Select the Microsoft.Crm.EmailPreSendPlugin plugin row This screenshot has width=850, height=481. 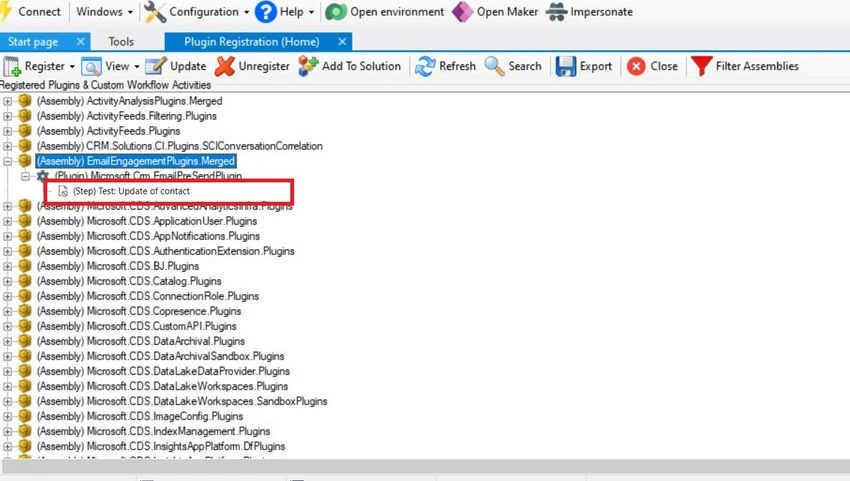[148, 176]
